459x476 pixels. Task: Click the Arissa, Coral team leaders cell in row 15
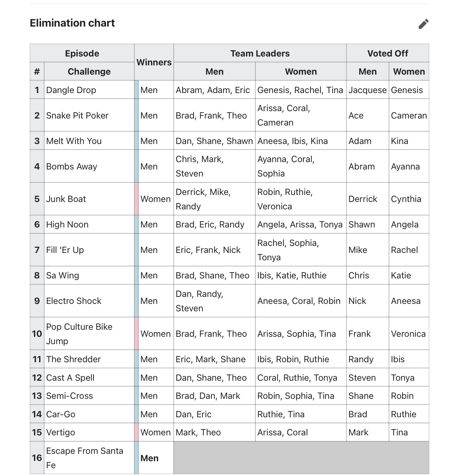(301, 432)
